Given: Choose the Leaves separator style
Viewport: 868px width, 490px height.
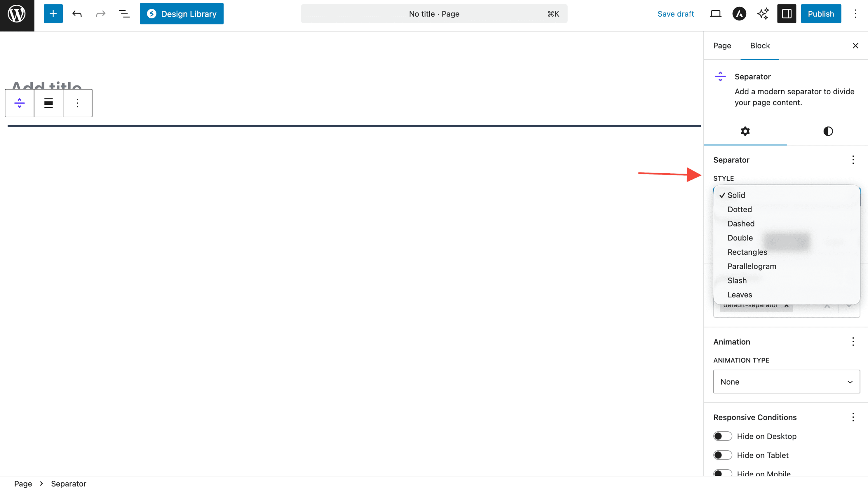Looking at the screenshot, I should click(739, 295).
